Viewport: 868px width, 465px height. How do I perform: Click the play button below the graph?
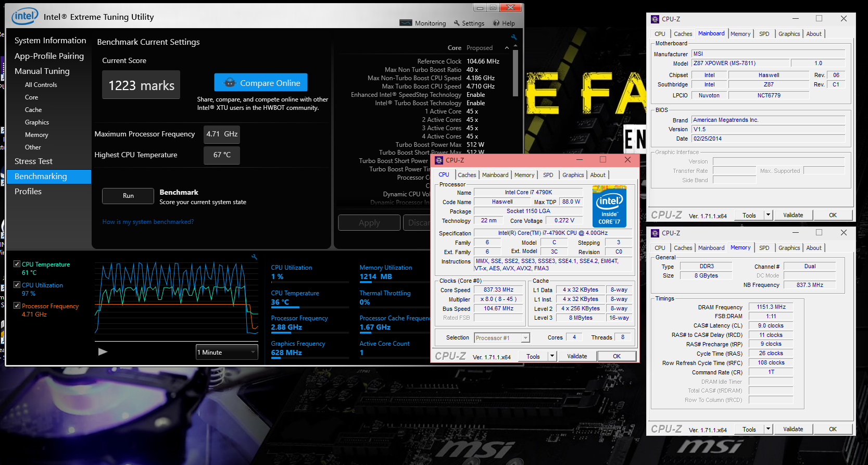(x=103, y=351)
